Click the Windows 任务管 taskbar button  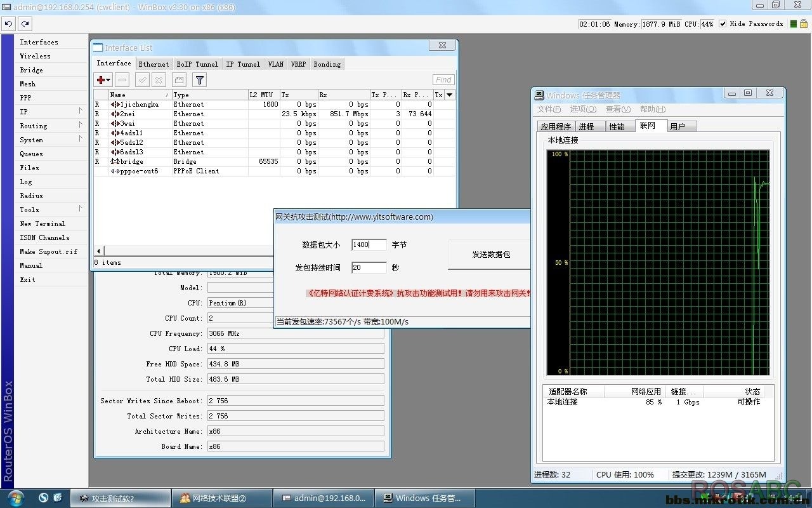click(x=424, y=498)
